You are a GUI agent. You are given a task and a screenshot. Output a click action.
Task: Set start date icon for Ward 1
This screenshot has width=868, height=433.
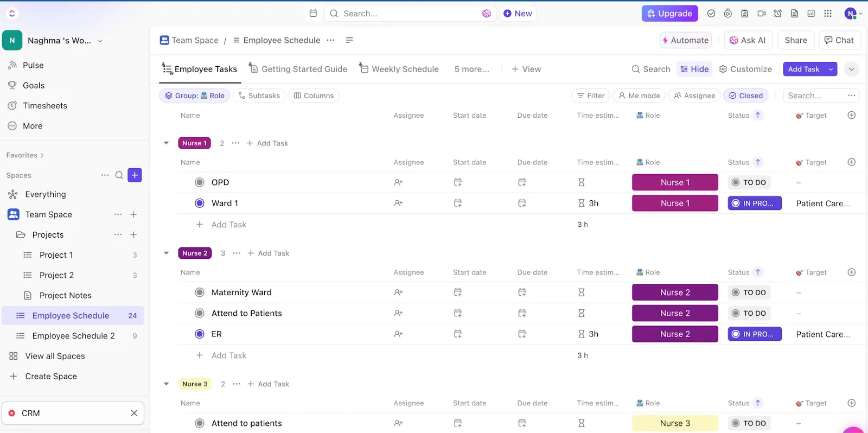tap(458, 203)
